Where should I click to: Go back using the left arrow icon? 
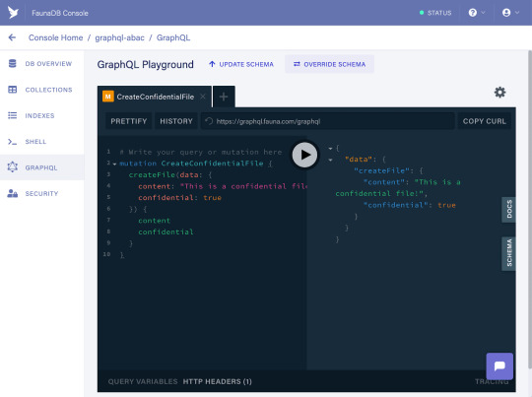(12, 37)
